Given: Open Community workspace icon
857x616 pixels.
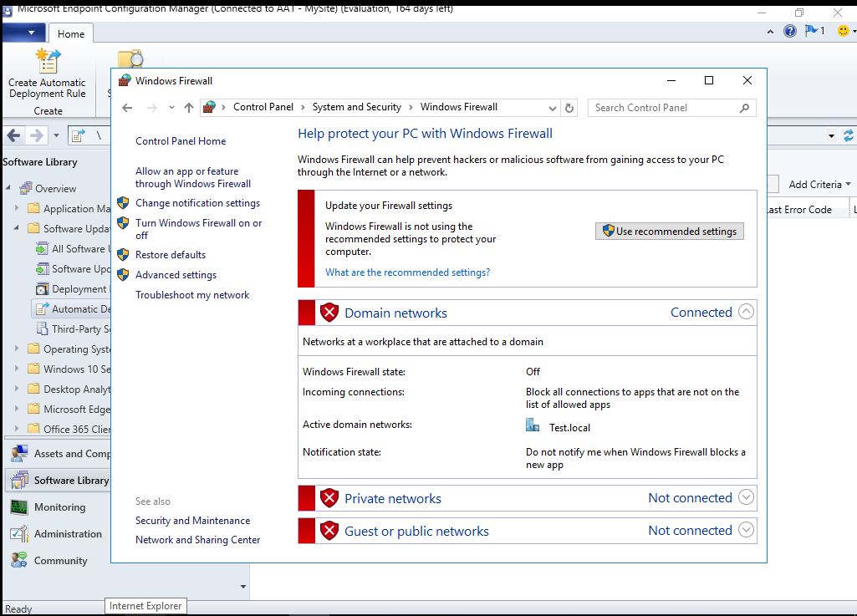Looking at the screenshot, I should point(19,560).
